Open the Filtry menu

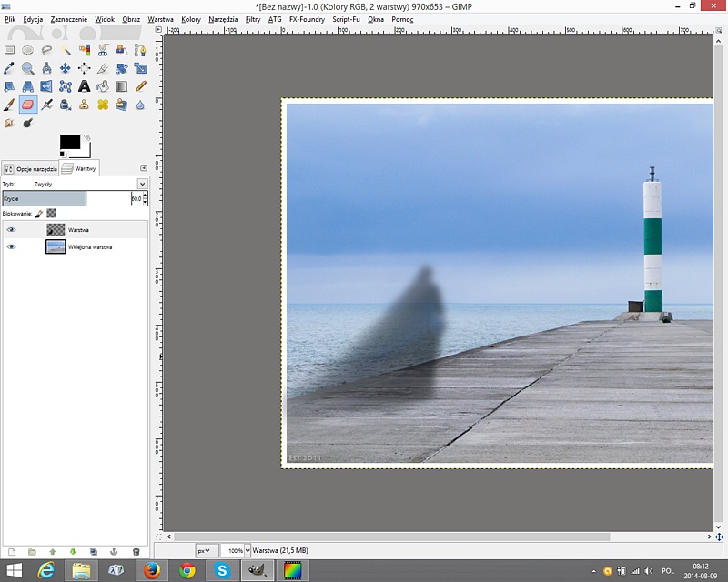pyautogui.click(x=253, y=19)
